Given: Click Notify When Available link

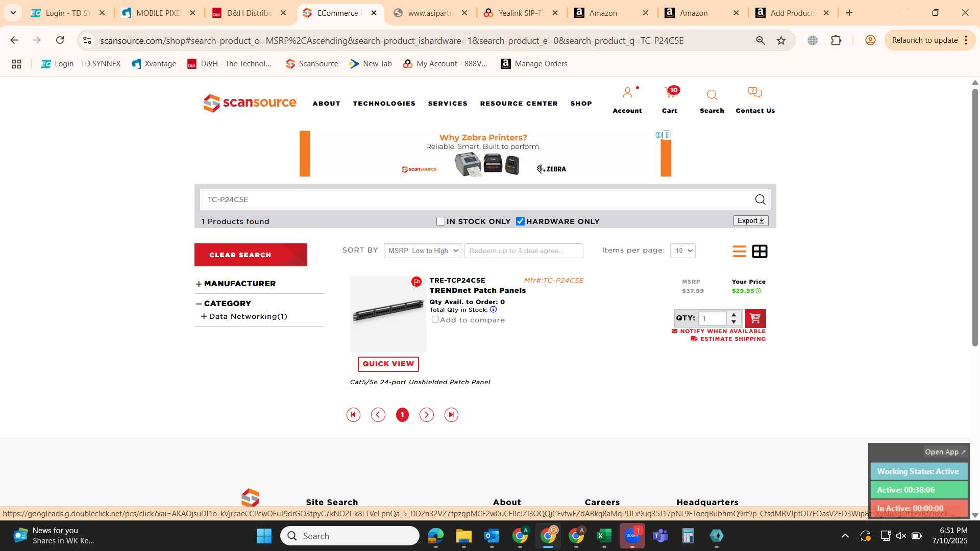Looking at the screenshot, I should coord(719,331).
